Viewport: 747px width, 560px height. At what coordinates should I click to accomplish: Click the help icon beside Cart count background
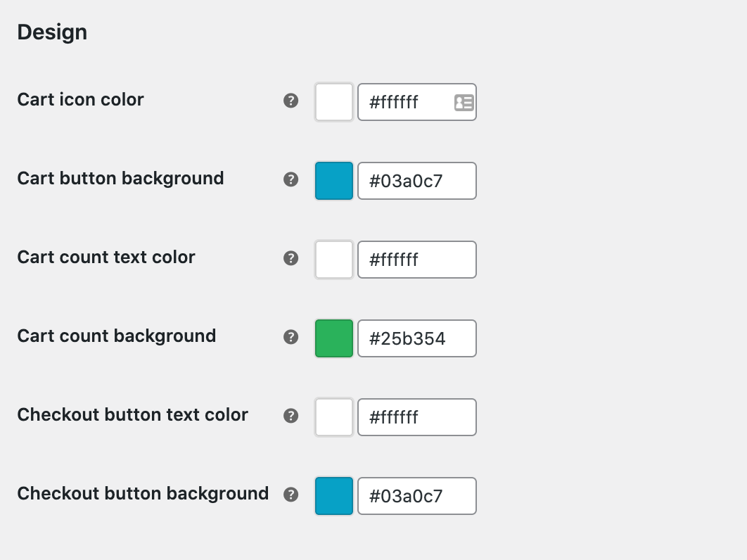[290, 338]
